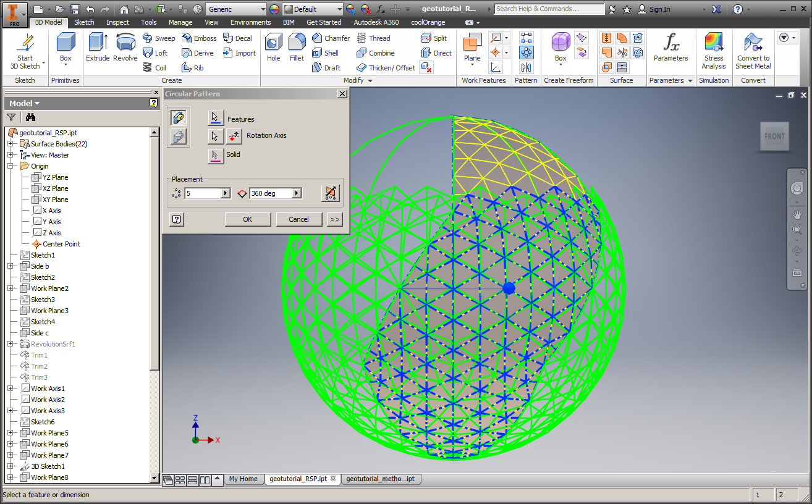Screen dimensions: 812x504
Task: Click the Thread tool
Action: (373, 38)
